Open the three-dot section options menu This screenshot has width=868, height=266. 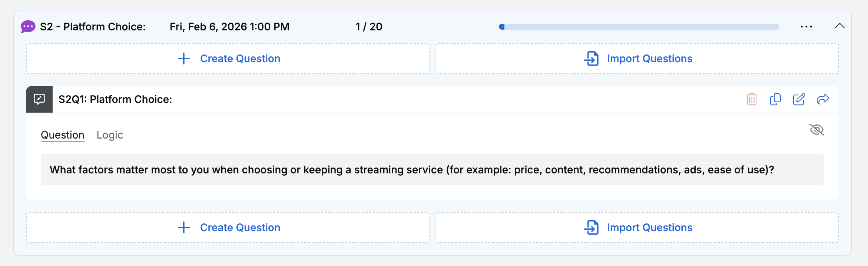806,27
